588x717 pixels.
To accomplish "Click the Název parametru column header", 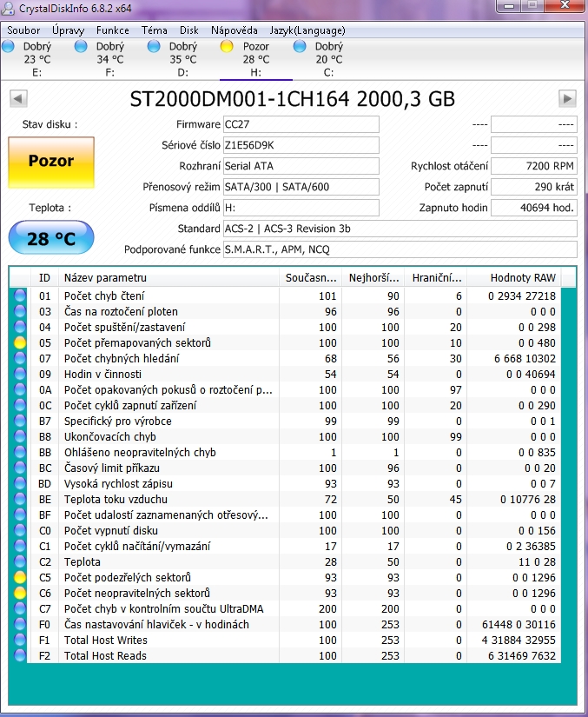I will point(168,277).
